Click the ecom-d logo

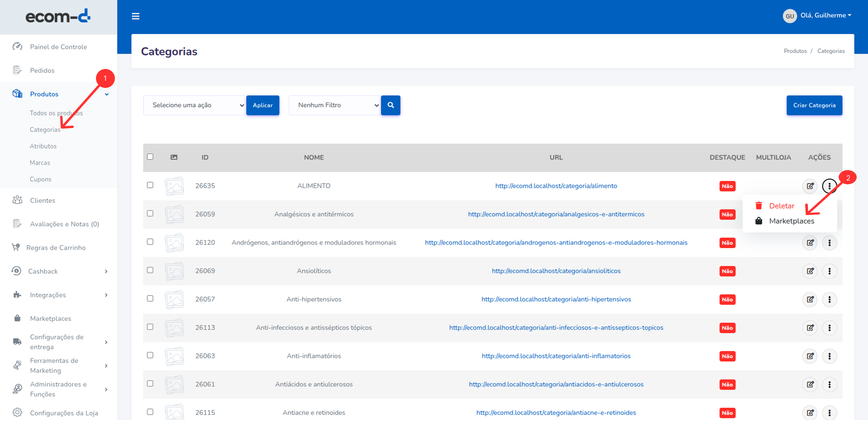58,17
